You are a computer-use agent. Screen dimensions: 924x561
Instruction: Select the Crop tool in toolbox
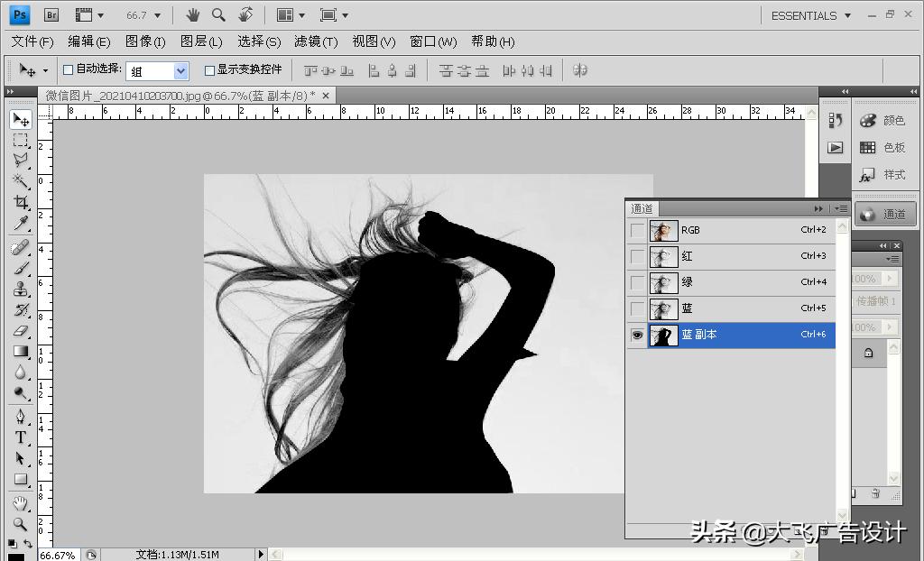(21, 202)
